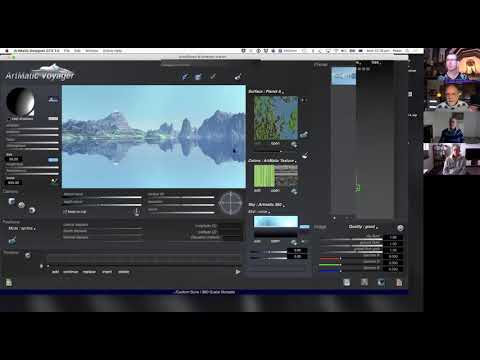Click the checkmark icon above the preview
Screen dimensions: 480x360
[213, 77]
